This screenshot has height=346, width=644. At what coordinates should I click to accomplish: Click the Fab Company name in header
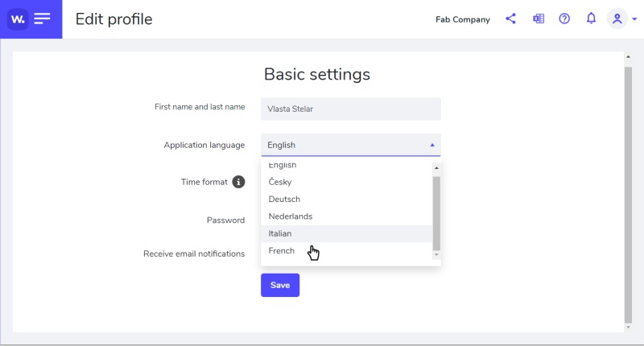[462, 19]
